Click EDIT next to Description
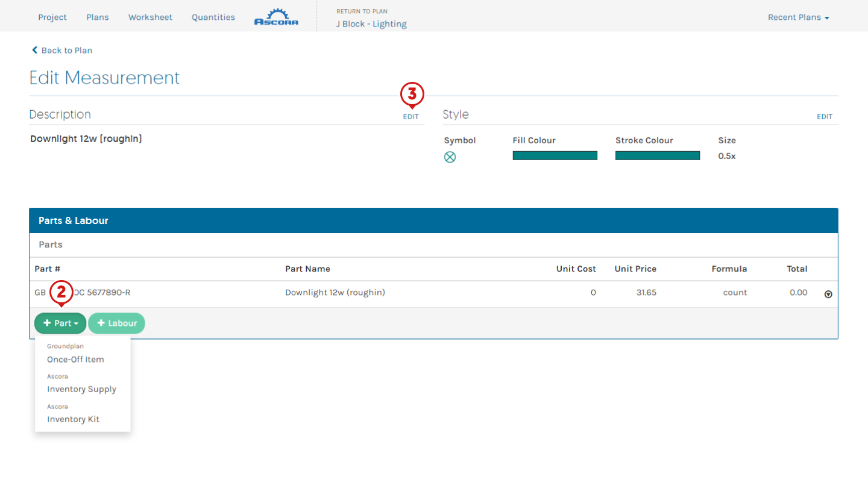The width and height of the screenshot is (868, 483). click(x=410, y=117)
